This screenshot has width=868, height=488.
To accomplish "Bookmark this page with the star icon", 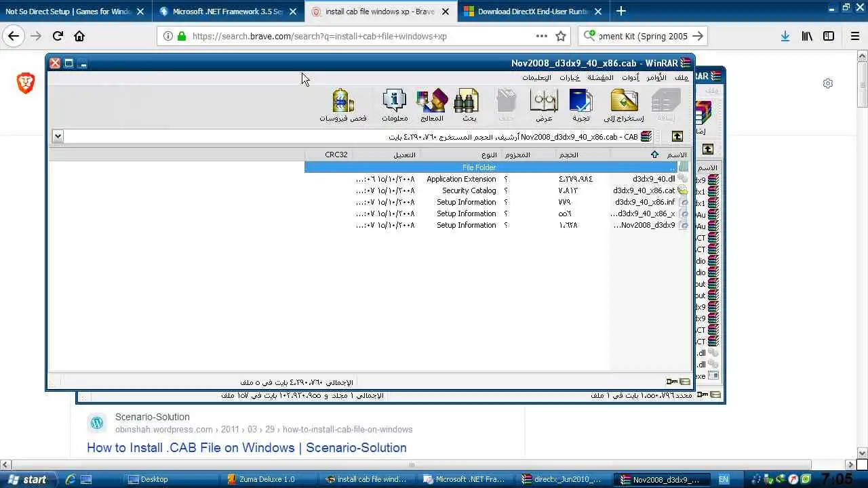I will pyautogui.click(x=561, y=37).
